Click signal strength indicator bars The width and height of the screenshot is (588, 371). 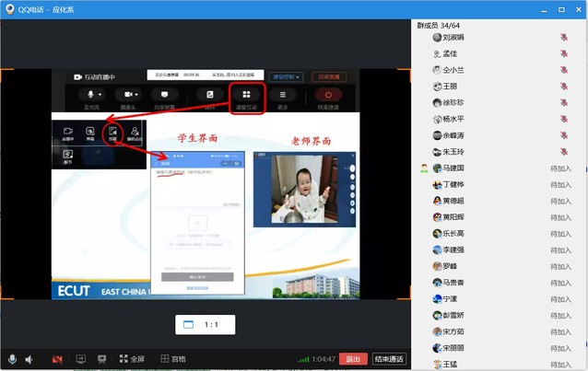pos(303,359)
